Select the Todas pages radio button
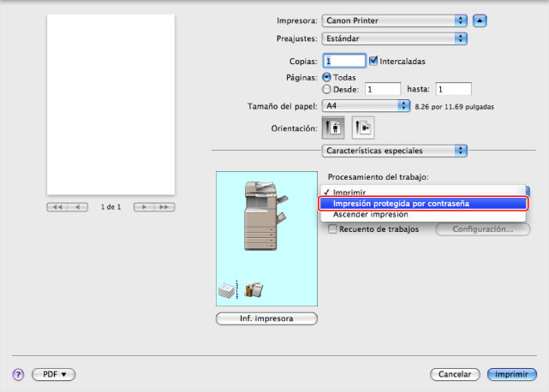This screenshot has height=392, width=549. (x=326, y=77)
